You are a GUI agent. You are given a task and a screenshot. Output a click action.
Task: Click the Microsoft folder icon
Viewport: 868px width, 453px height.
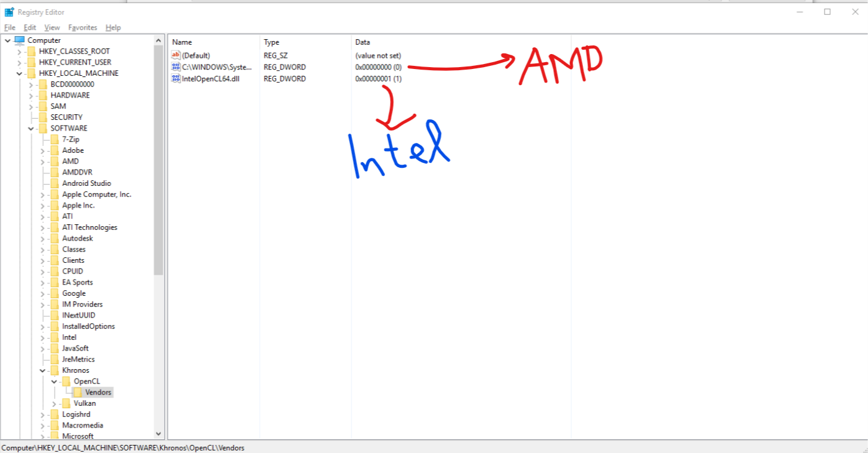click(x=55, y=436)
